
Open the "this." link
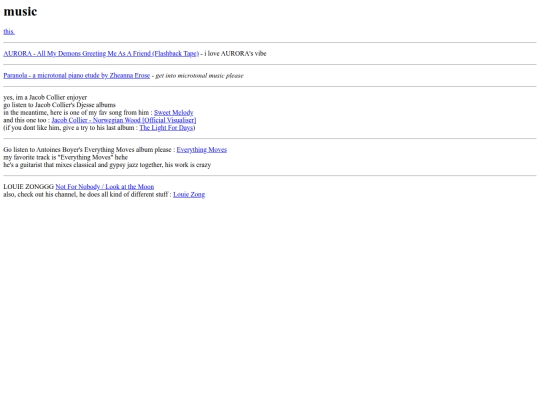click(9, 32)
